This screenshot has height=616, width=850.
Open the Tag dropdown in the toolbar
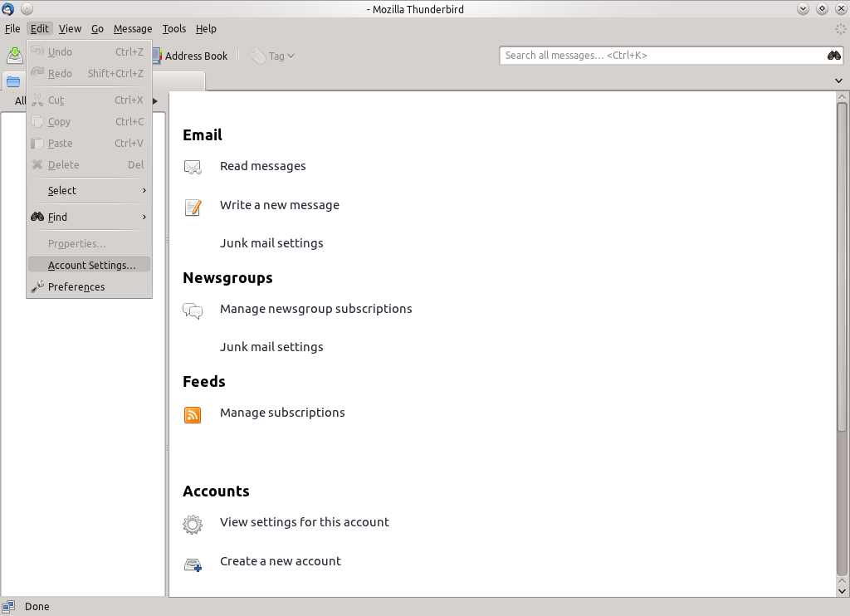coord(272,56)
